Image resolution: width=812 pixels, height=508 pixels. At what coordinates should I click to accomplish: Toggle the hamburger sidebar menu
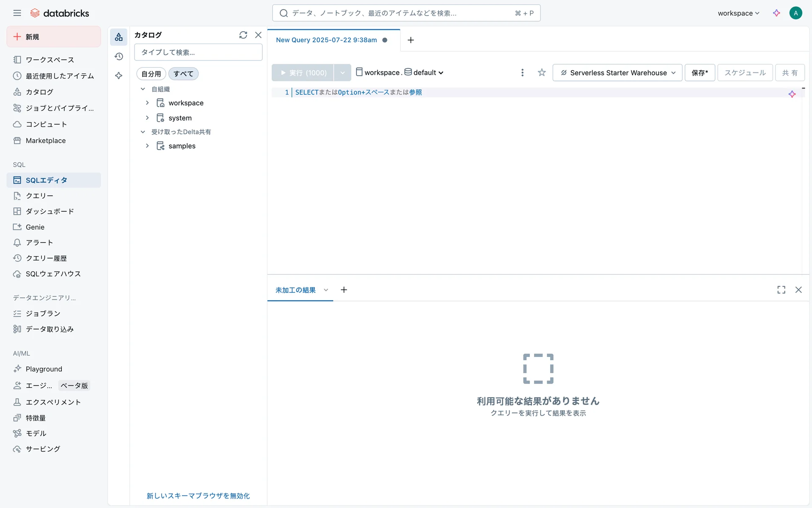[17, 13]
